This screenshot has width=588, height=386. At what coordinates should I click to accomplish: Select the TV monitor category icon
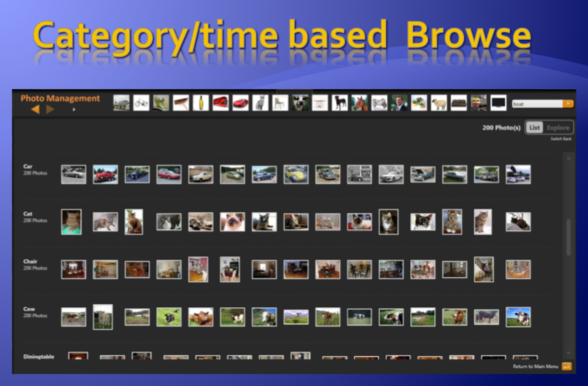tap(499, 103)
